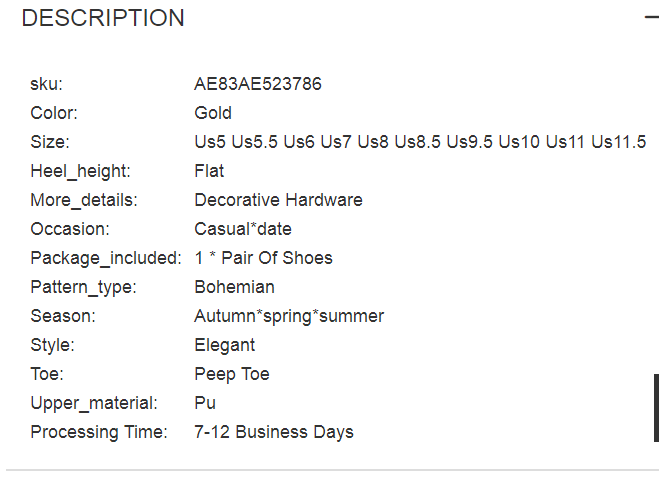This screenshot has height=480, width=659.
Task: Click the 7-12 Business Days text
Action: pos(274,432)
